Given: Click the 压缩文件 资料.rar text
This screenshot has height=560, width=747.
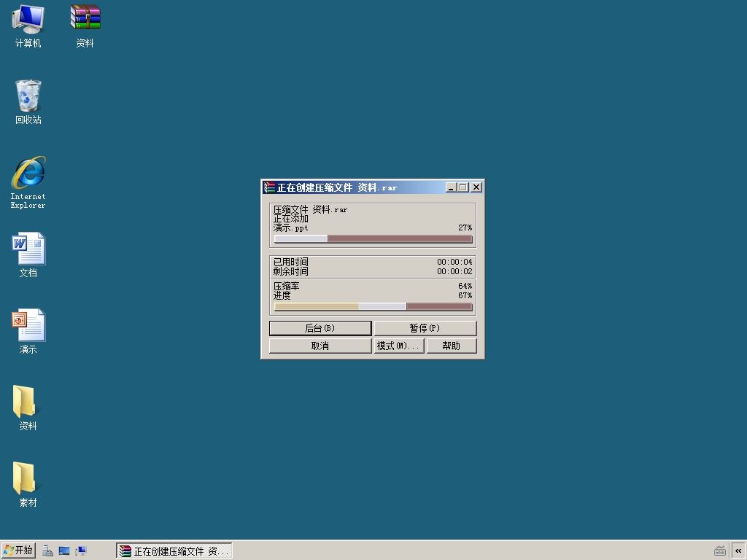Looking at the screenshot, I should [310, 209].
